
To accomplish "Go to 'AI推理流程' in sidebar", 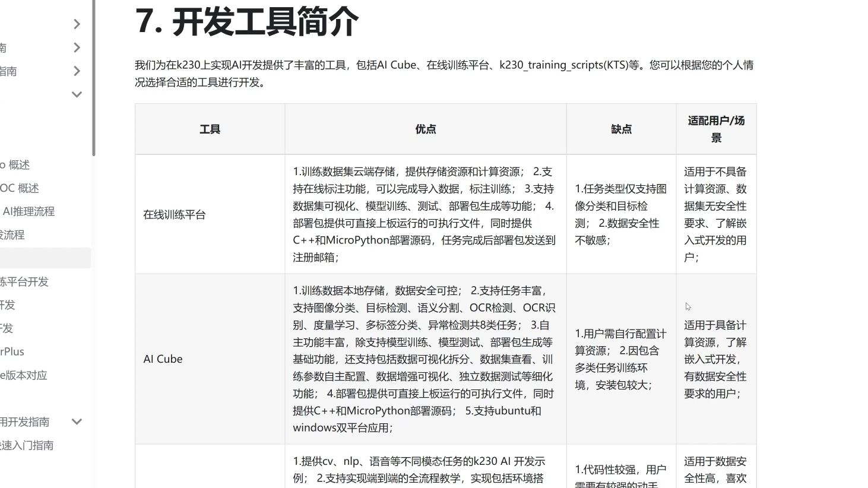I will (28, 211).
